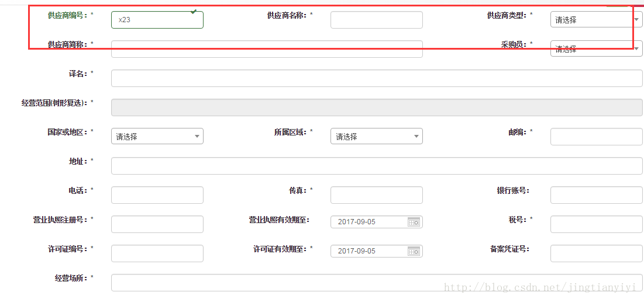Click into the 经营场所 text field
Image resolution: width=644 pixels, height=299 pixels.
click(x=377, y=283)
